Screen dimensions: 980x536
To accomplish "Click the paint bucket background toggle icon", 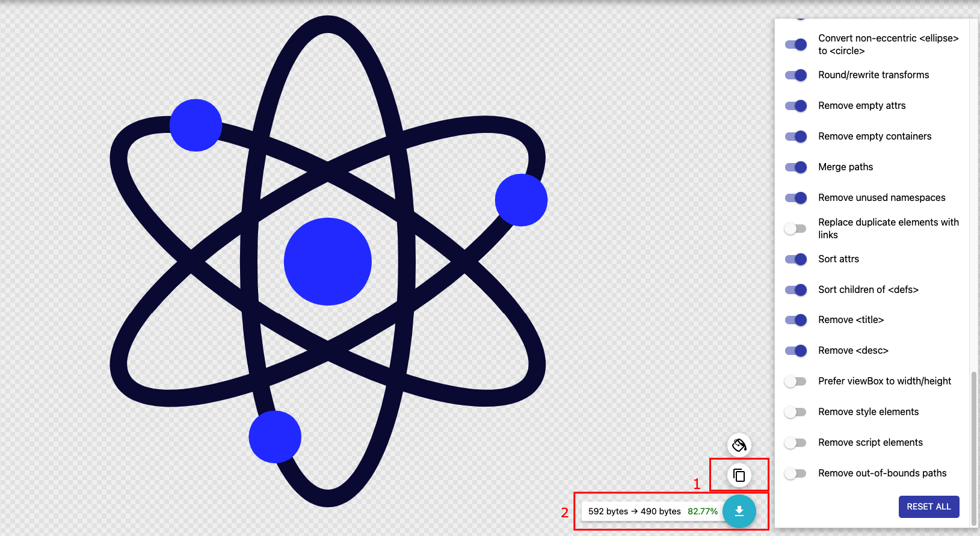I will pos(739,445).
